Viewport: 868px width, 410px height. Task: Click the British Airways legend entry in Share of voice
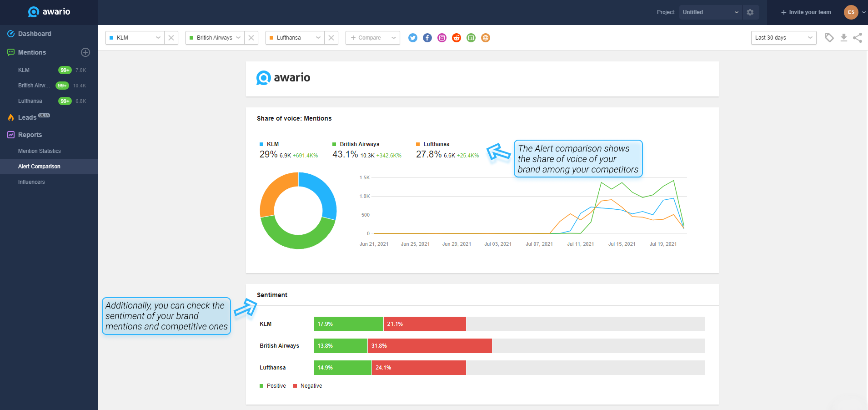click(x=356, y=144)
